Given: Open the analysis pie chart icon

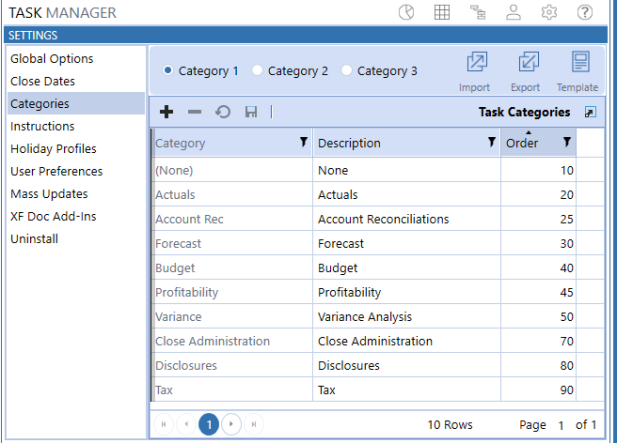Looking at the screenshot, I should 406,13.
